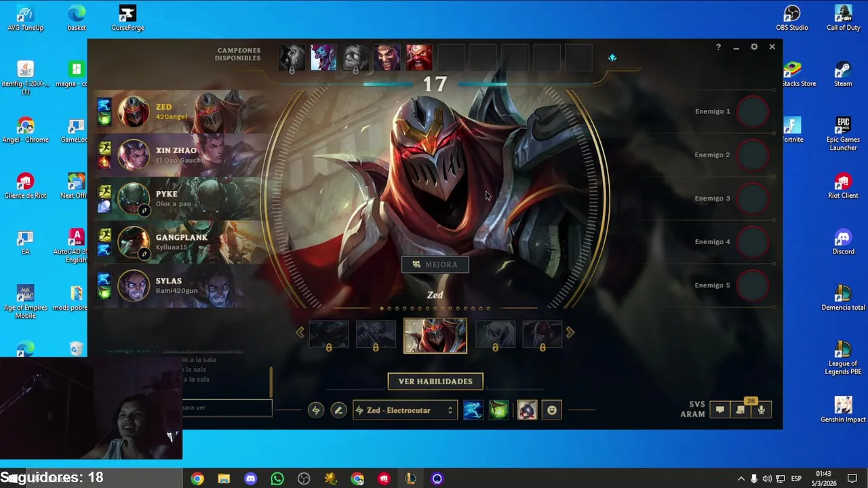Pick the purple-cyan champion from bench
868x488 pixels.
(x=323, y=58)
